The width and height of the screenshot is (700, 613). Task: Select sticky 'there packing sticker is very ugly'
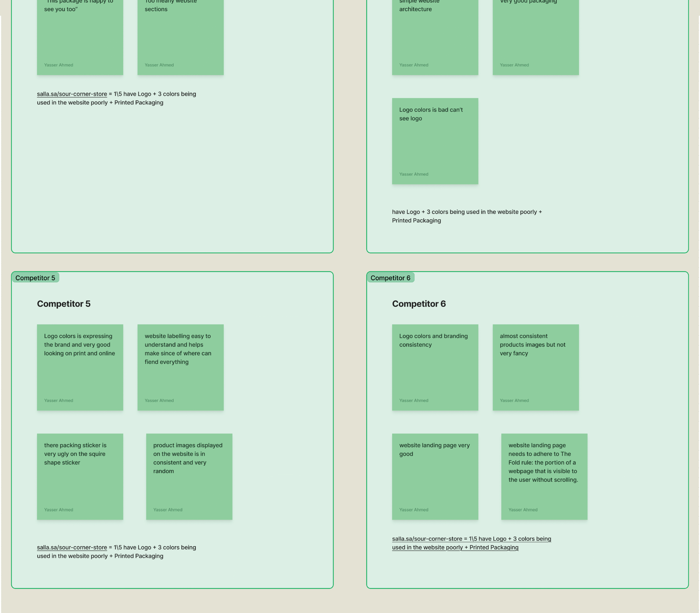click(80, 477)
